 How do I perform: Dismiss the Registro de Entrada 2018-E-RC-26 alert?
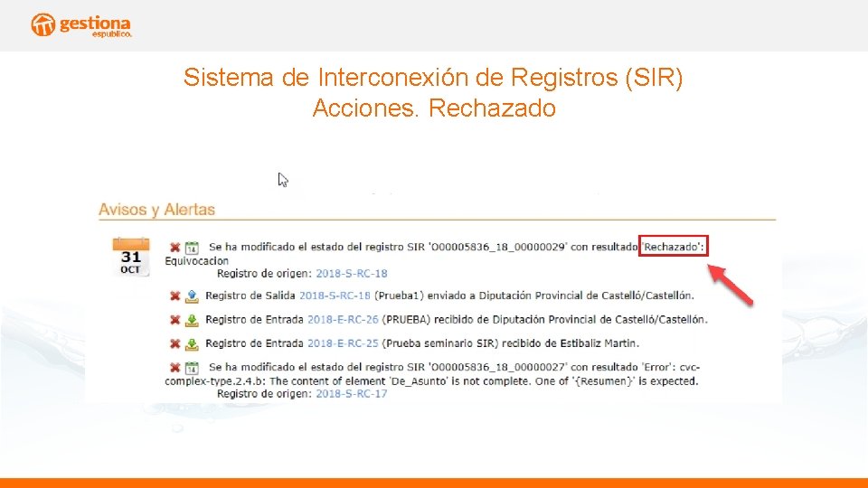175,320
